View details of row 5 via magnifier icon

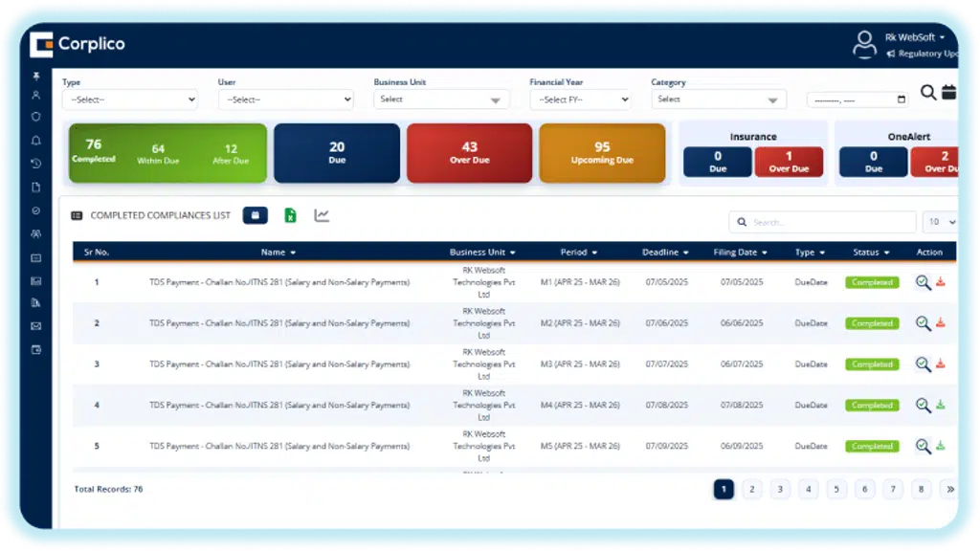(x=923, y=446)
